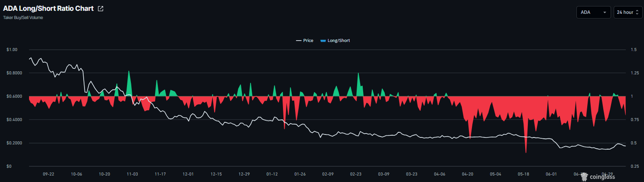Click the ADA dropdown caret arrow

click(605, 13)
